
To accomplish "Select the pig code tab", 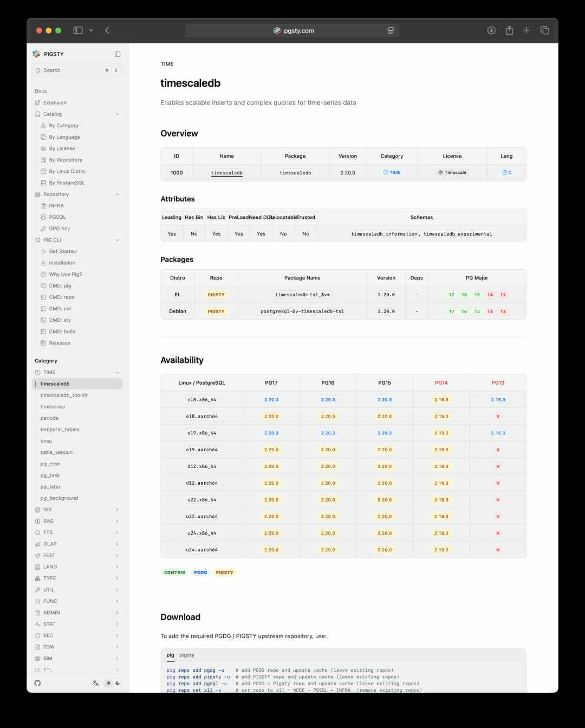I will coord(171,655).
